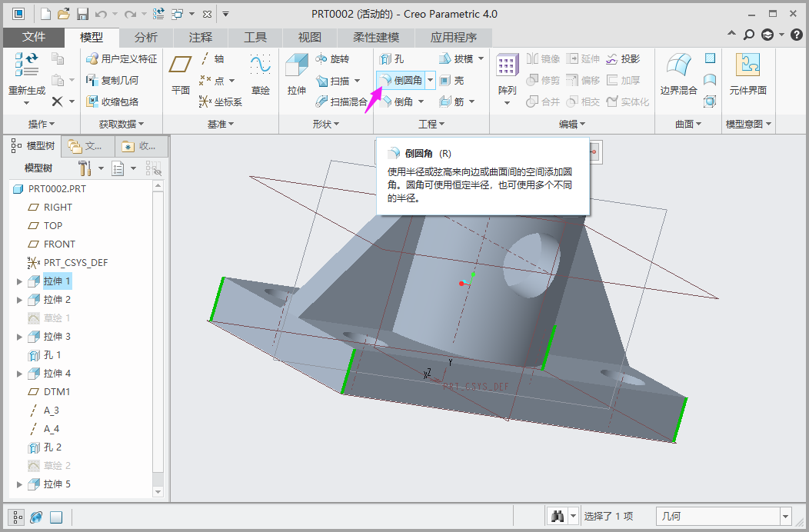Switch to the 分析 ribbon tab
The width and height of the screenshot is (809, 532).
145,37
